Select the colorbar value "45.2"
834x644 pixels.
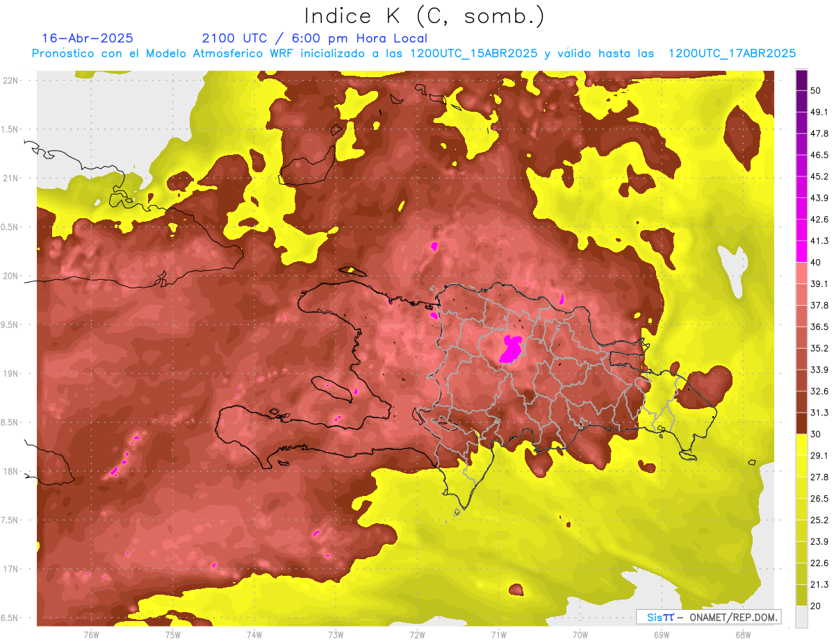819,176
